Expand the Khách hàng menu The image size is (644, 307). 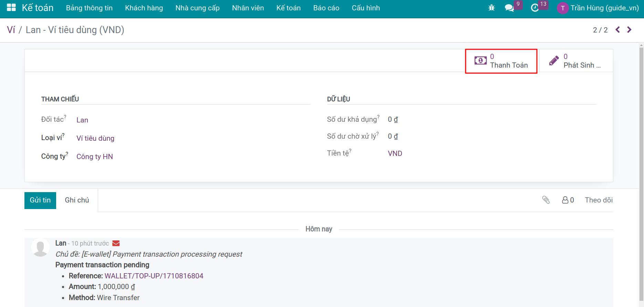[144, 8]
